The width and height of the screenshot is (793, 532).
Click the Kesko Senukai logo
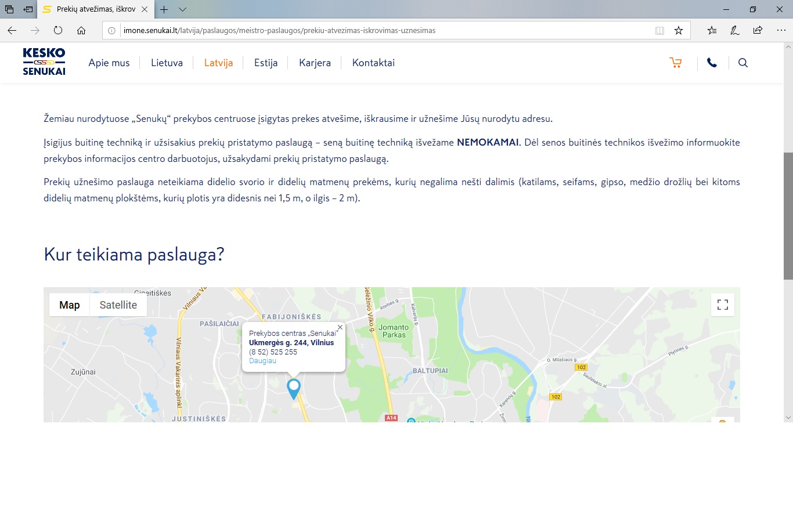click(x=44, y=61)
